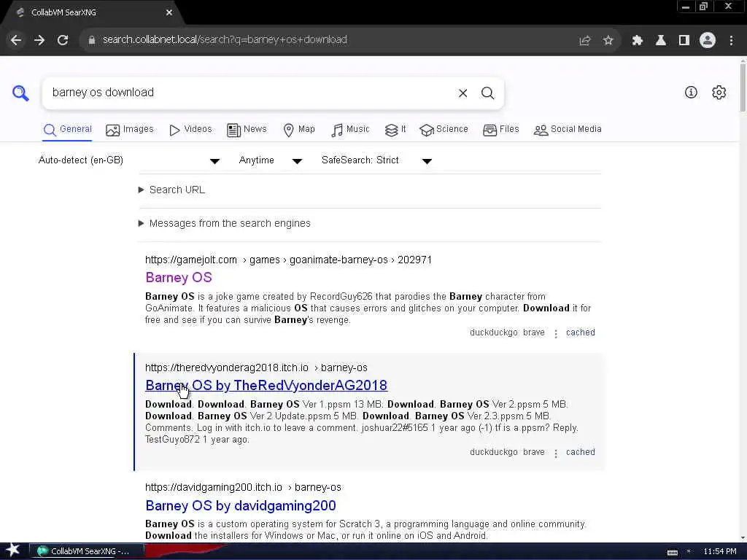
Task: Open the SafeSearch: Strict dropdown
Action: click(376, 160)
